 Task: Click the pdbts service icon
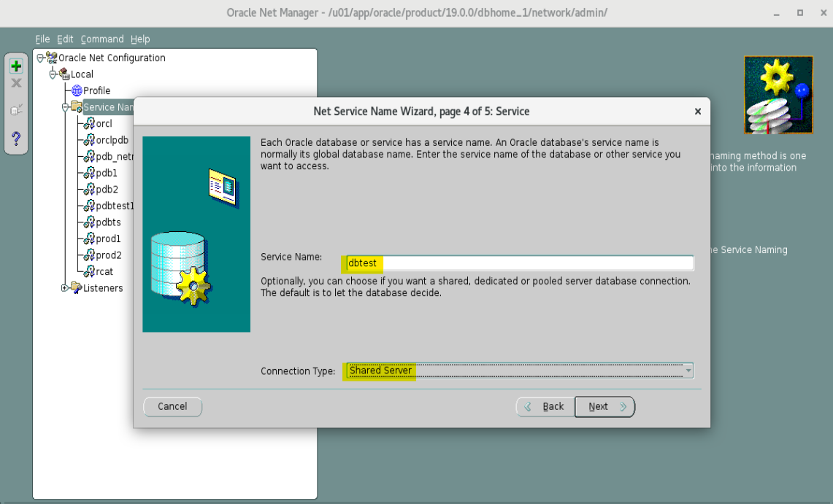(x=89, y=222)
